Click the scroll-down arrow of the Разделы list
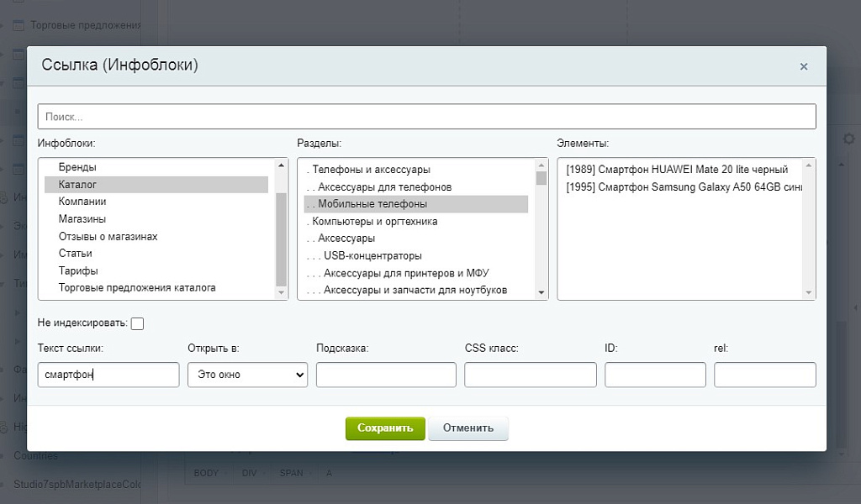The width and height of the screenshot is (861, 504). tap(541, 292)
